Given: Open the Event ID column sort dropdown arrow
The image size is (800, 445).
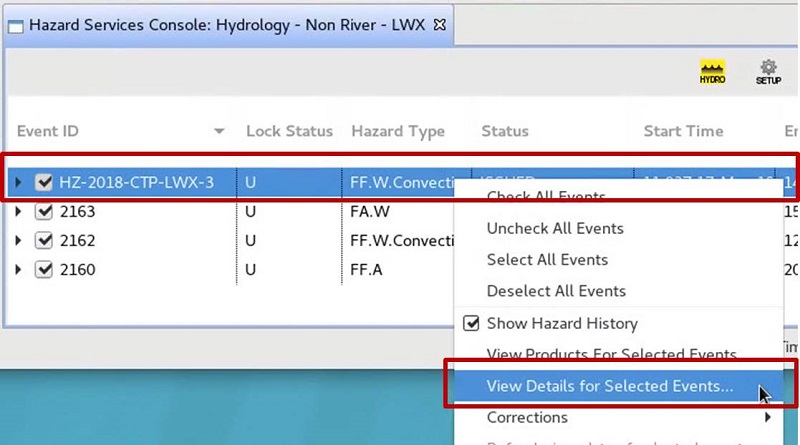Looking at the screenshot, I should click(x=219, y=131).
